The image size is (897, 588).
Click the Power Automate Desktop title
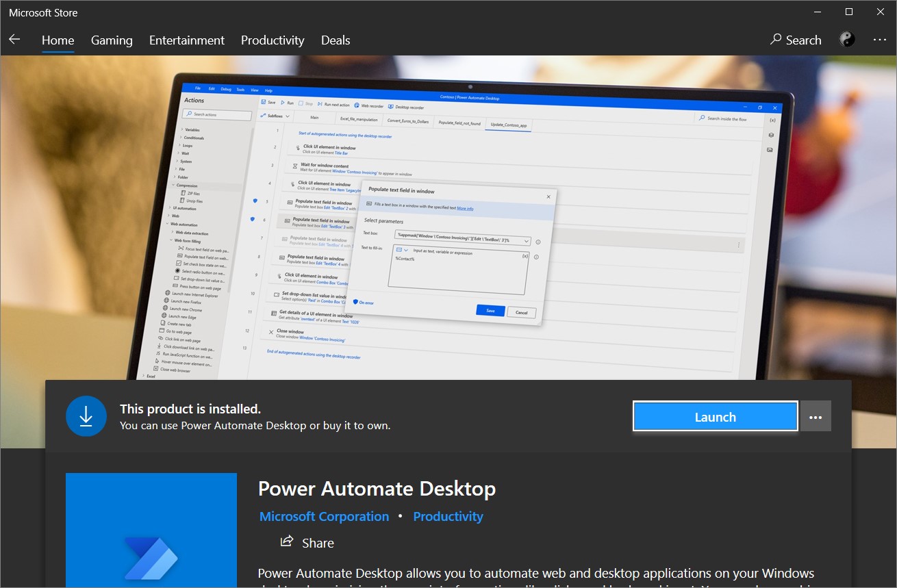tap(377, 489)
